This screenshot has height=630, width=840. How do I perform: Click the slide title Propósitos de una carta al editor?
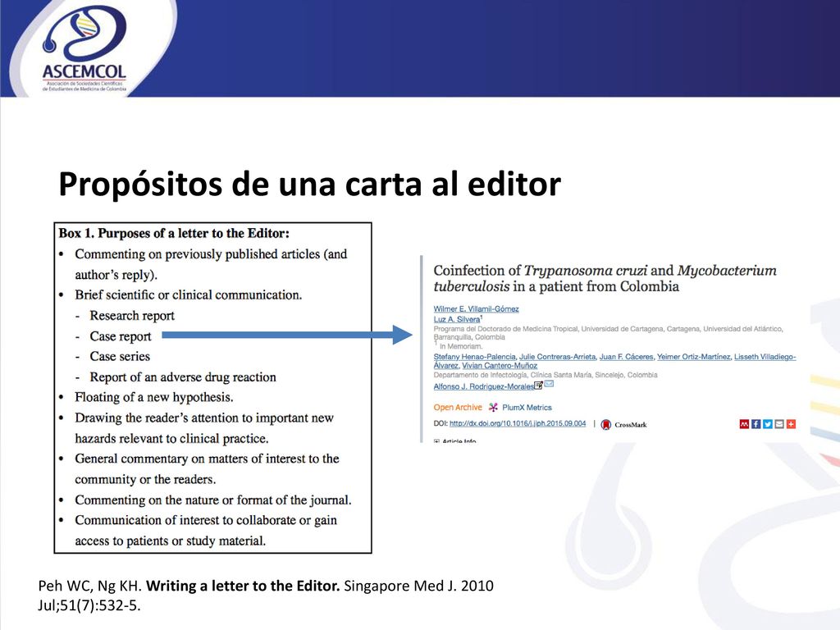point(309,185)
